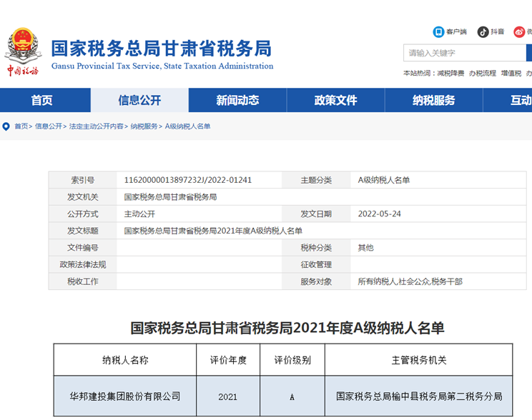Click the breadcrumb location pin icon
532x420 pixels.
point(6,126)
